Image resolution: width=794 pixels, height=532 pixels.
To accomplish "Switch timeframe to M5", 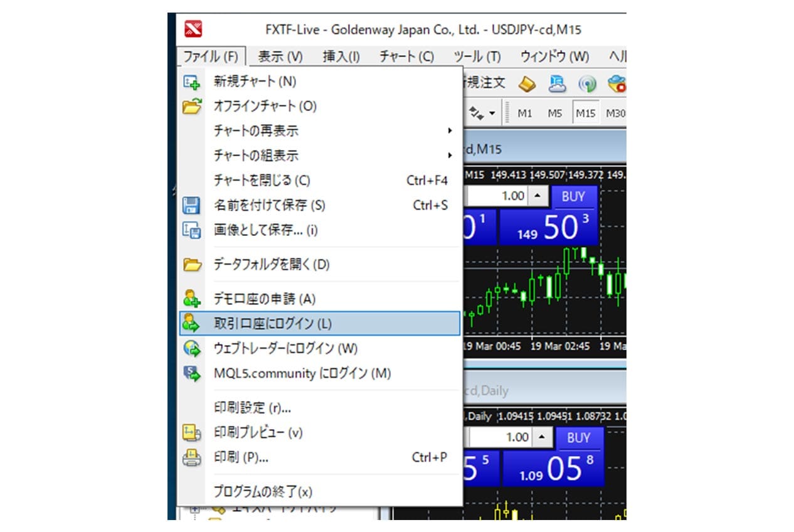I will 554,114.
